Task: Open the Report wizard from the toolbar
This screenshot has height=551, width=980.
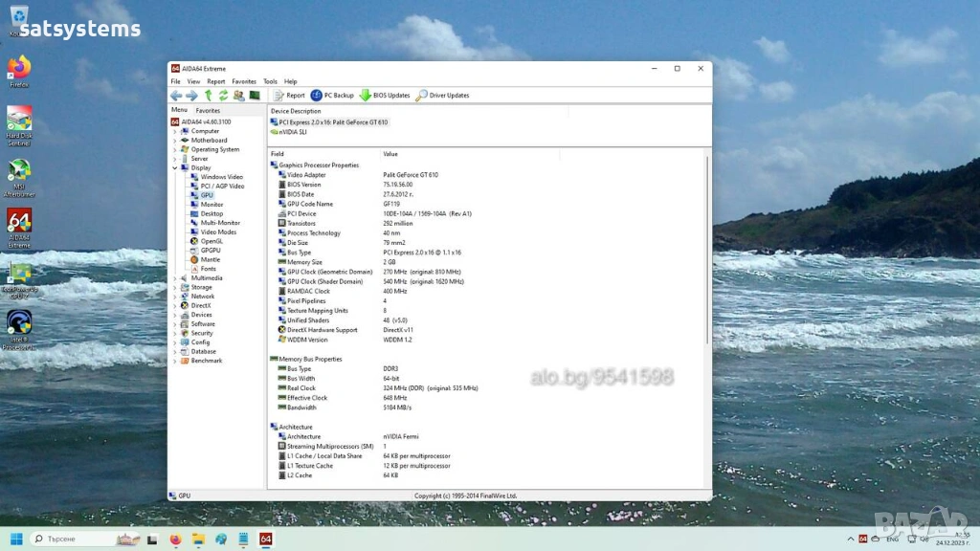Action: (290, 96)
